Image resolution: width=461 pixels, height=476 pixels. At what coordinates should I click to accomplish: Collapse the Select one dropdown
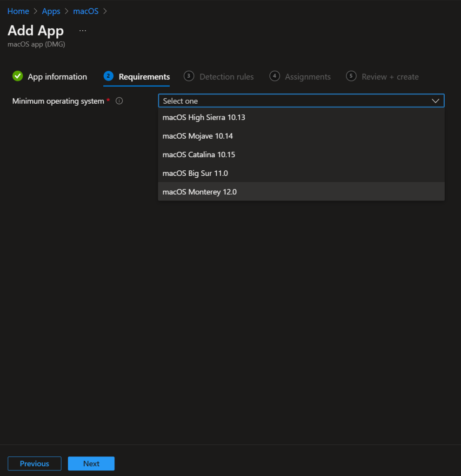tap(301, 101)
